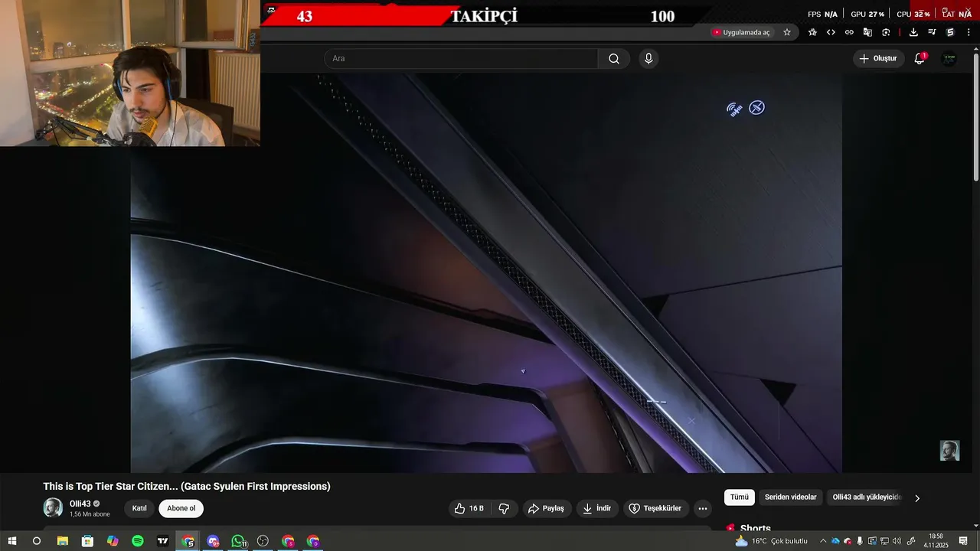Like the video with thumbs up

[x=469, y=508]
